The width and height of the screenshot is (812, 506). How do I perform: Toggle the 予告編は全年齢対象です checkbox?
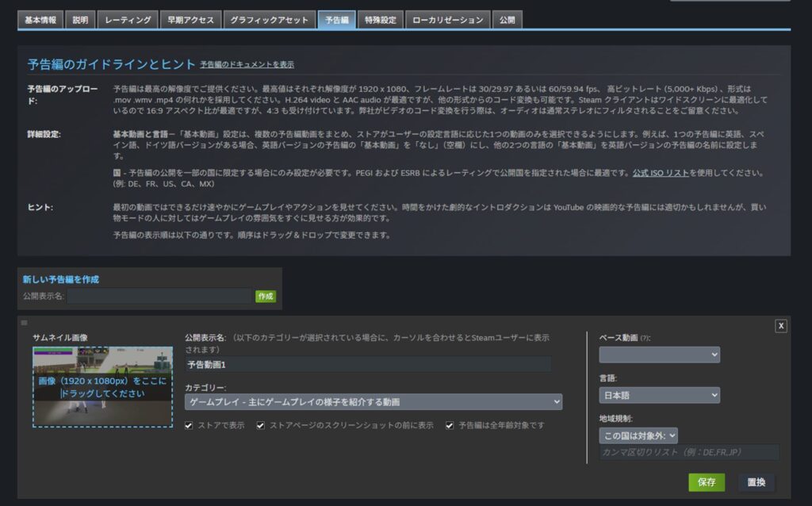pyautogui.click(x=450, y=425)
